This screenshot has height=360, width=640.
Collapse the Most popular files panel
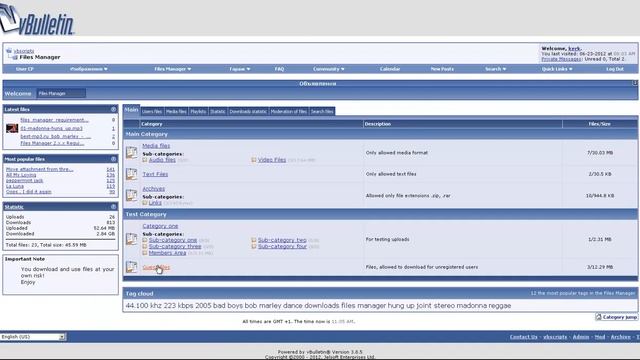click(113, 159)
